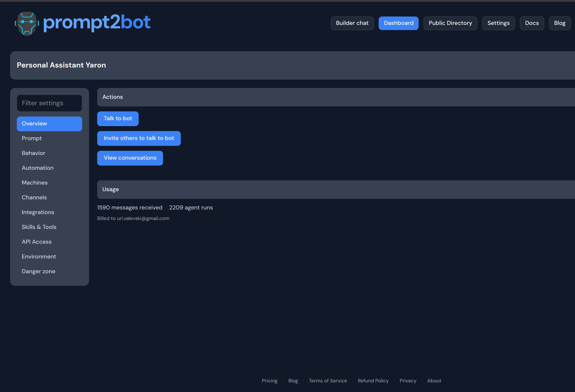Viewport: 575px width, 392px height.
Task: Click Invite others to talk to bot
Action: [139, 138]
